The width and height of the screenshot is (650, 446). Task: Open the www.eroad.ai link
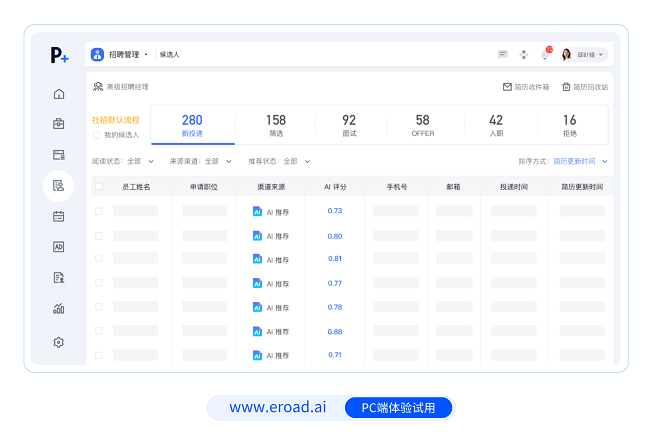click(x=278, y=407)
